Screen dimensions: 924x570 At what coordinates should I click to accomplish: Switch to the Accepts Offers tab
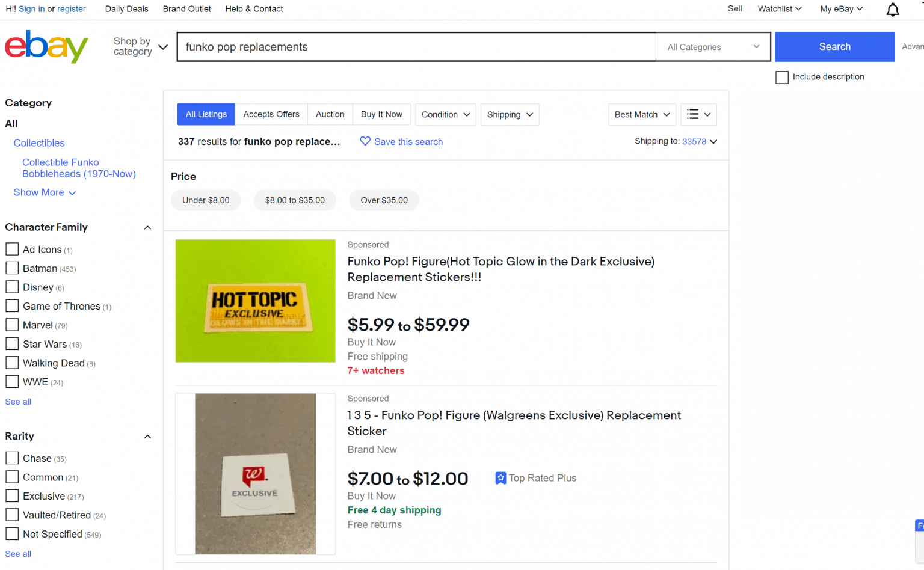(271, 114)
